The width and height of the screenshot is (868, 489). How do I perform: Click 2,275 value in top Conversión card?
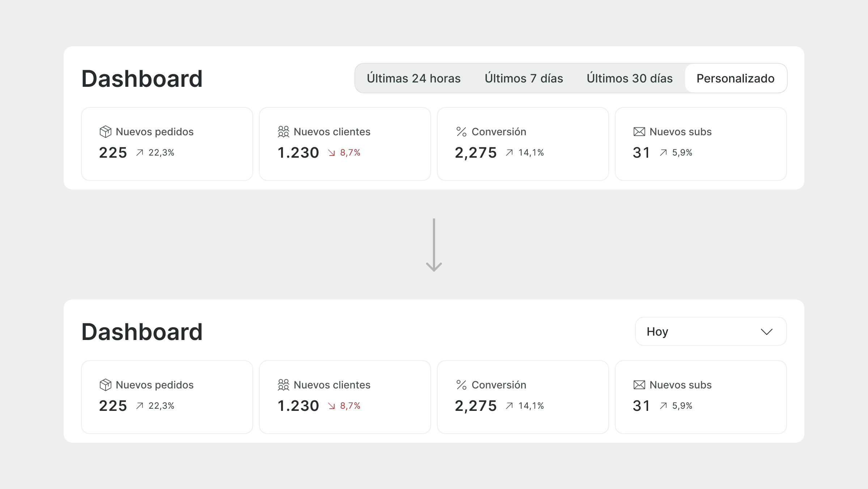[x=476, y=153]
